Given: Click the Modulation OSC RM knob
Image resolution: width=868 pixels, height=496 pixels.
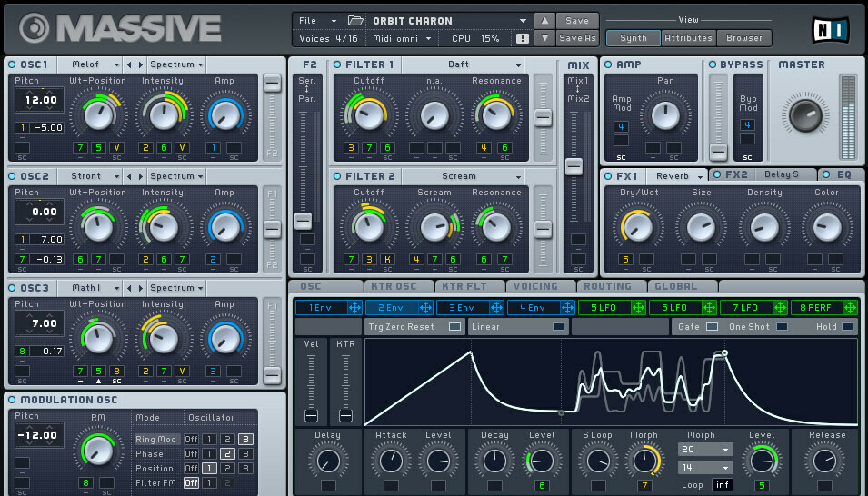Looking at the screenshot, I should coord(97,451).
